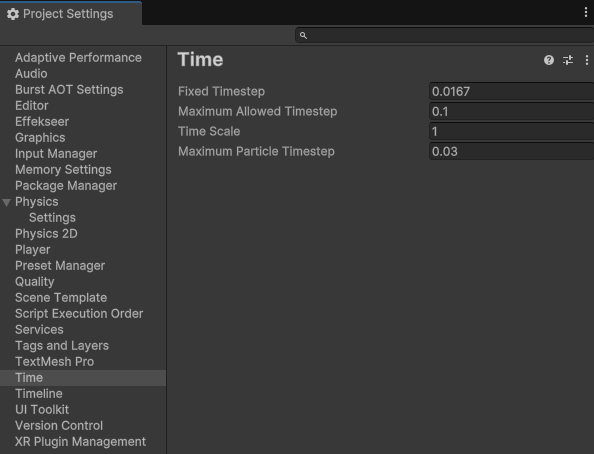Open the Graphics settings category

(x=40, y=138)
